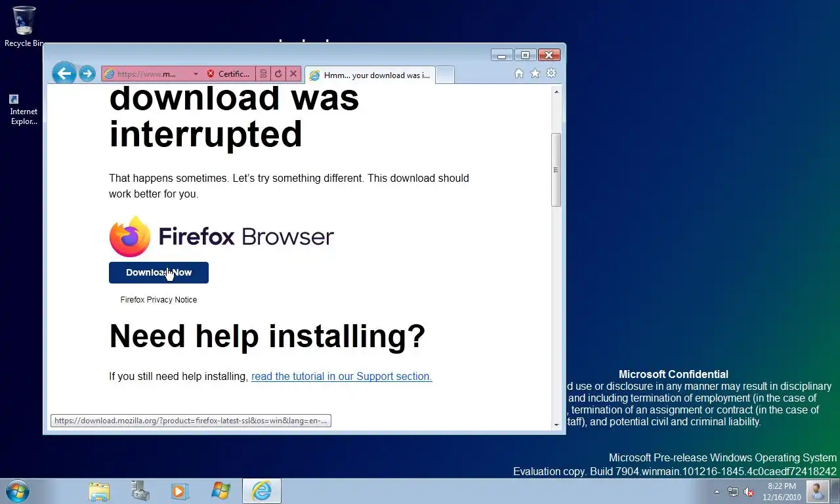Open the Tools gear icon

[551, 73]
